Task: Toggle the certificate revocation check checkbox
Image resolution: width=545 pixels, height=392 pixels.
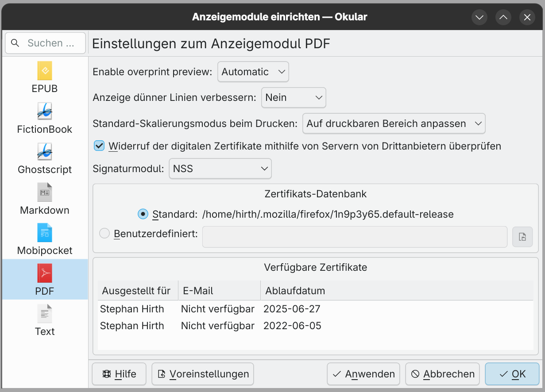Action: (x=99, y=146)
